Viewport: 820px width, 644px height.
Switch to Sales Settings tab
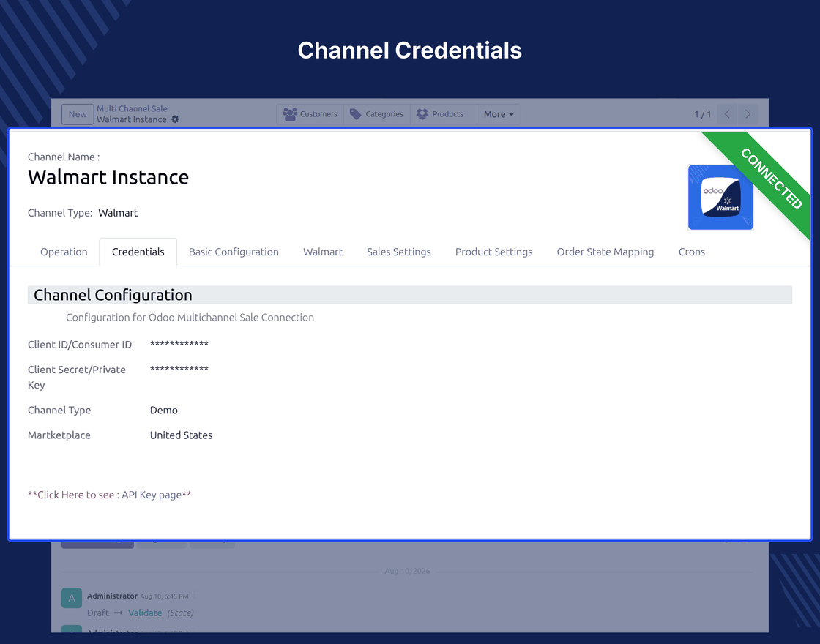click(x=399, y=252)
